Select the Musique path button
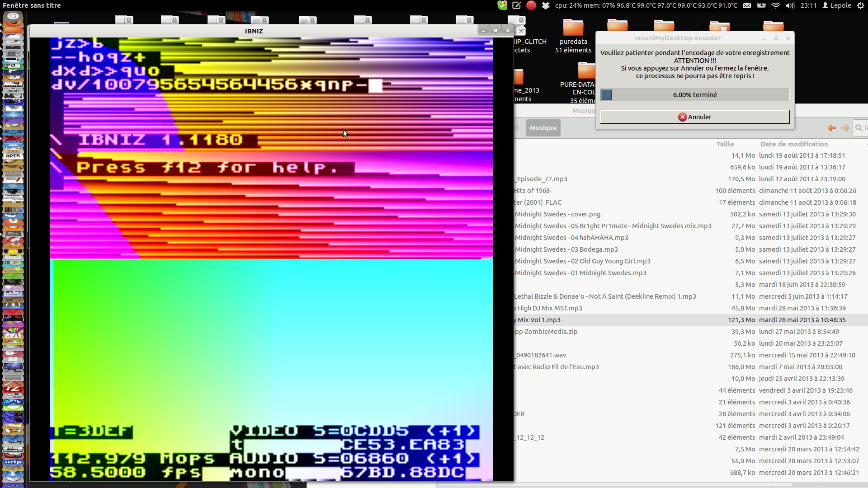Viewport: 868px width, 488px height. [543, 128]
